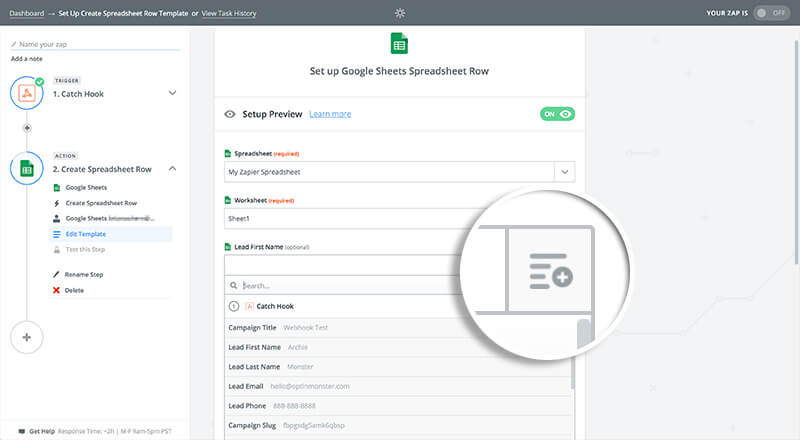
Task: Click the Name your zap field
Action: point(96,44)
